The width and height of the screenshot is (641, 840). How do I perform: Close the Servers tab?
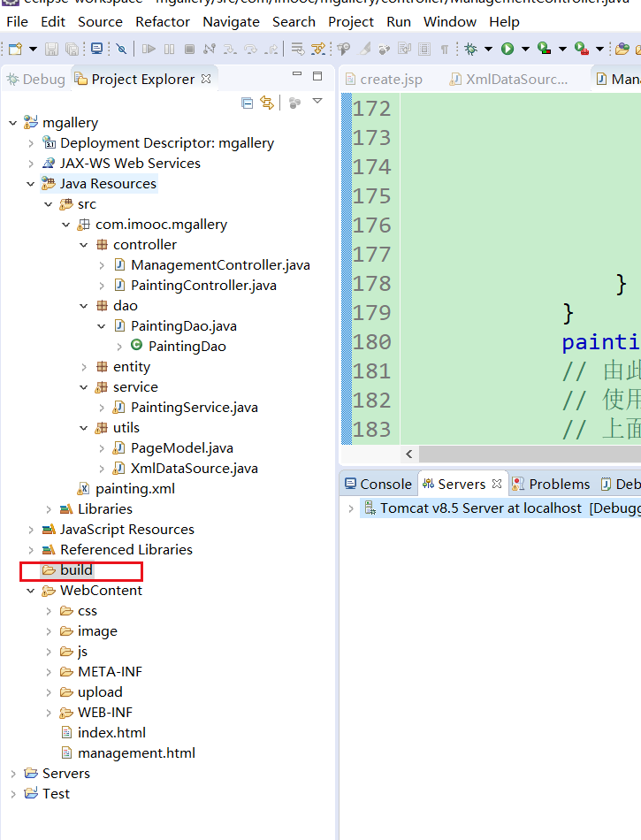(497, 483)
